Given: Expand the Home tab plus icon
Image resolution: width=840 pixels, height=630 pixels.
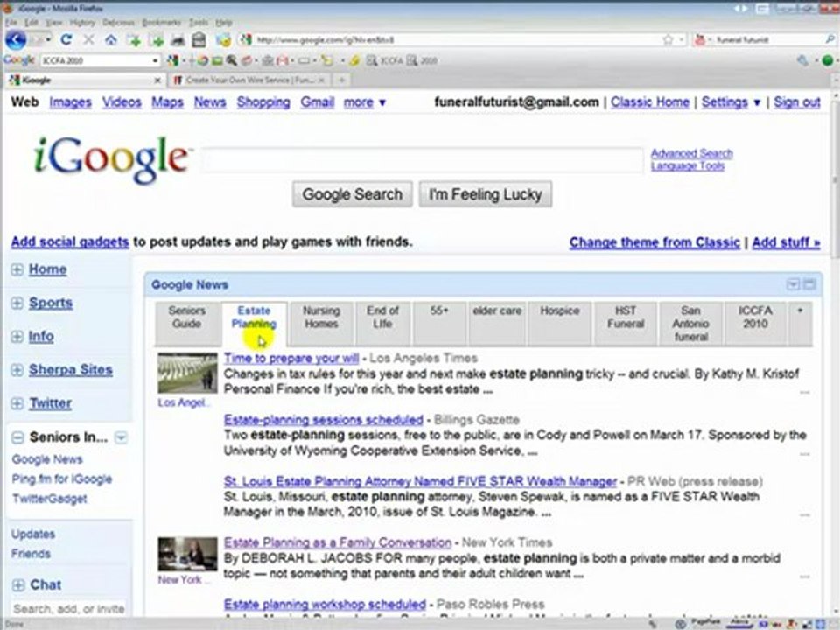Looking at the screenshot, I should [17, 269].
